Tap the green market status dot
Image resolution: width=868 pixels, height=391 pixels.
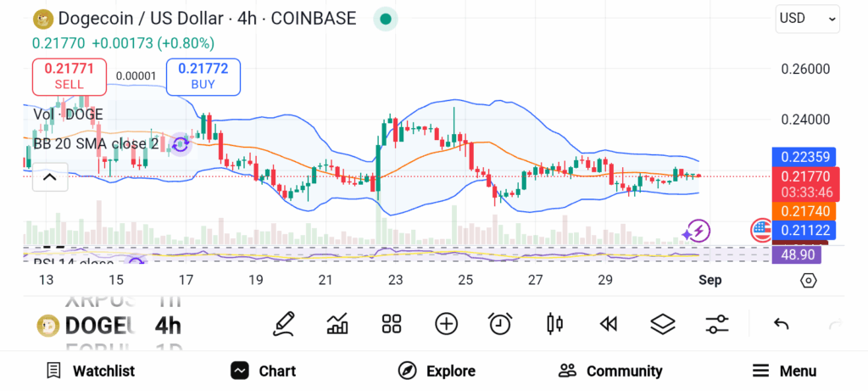pyautogui.click(x=386, y=19)
